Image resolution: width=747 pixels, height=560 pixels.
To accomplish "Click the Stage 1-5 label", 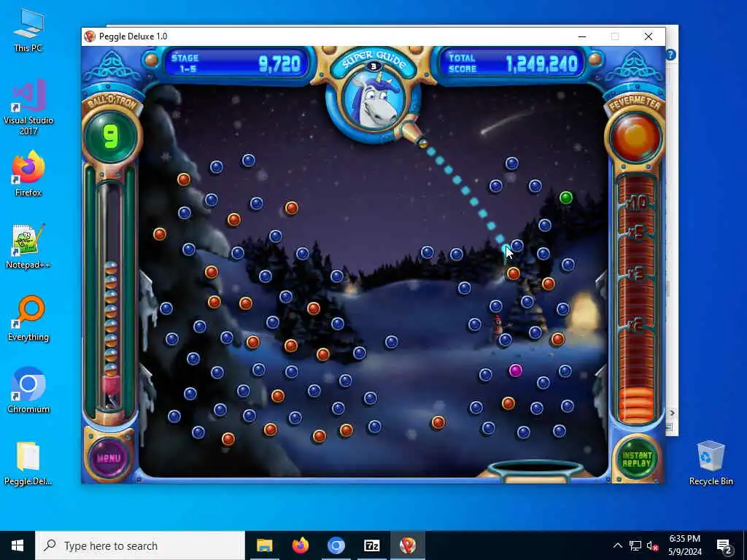I will pyautogui.click(x=185, y=63).
